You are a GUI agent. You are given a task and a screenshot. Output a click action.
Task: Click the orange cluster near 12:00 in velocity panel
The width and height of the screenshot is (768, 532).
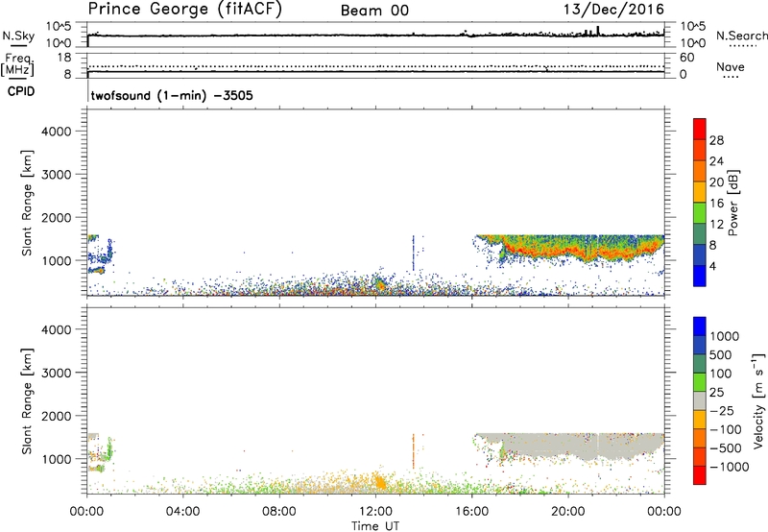click(x=379, y=482)
